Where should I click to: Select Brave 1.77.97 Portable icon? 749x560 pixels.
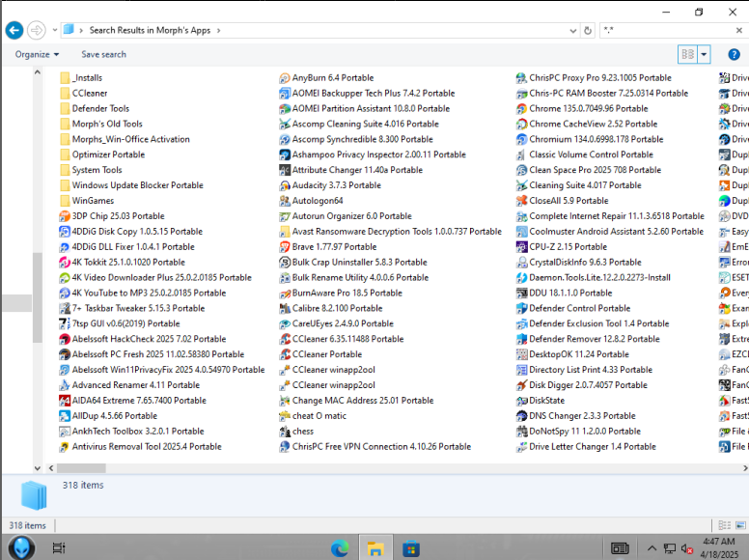click(285, 247)
